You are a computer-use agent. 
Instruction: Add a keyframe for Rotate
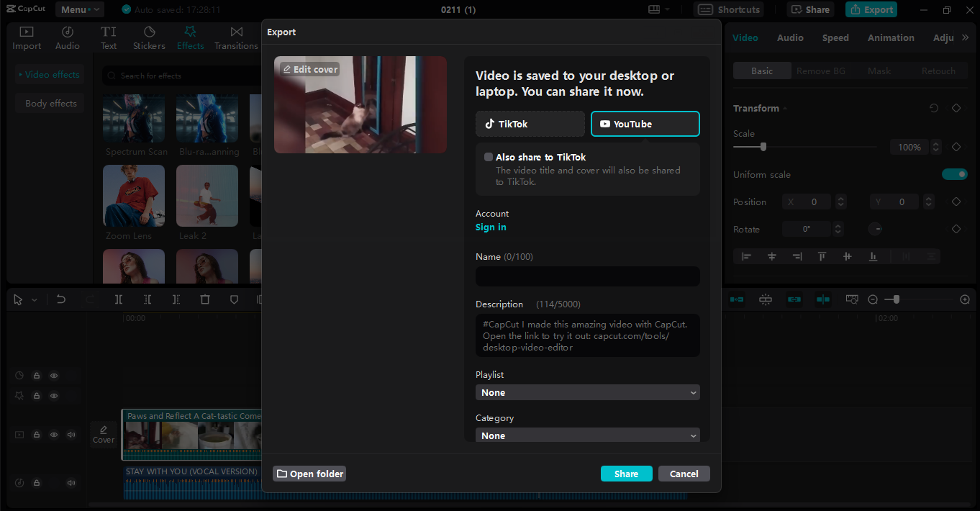(x=956, y=229)
